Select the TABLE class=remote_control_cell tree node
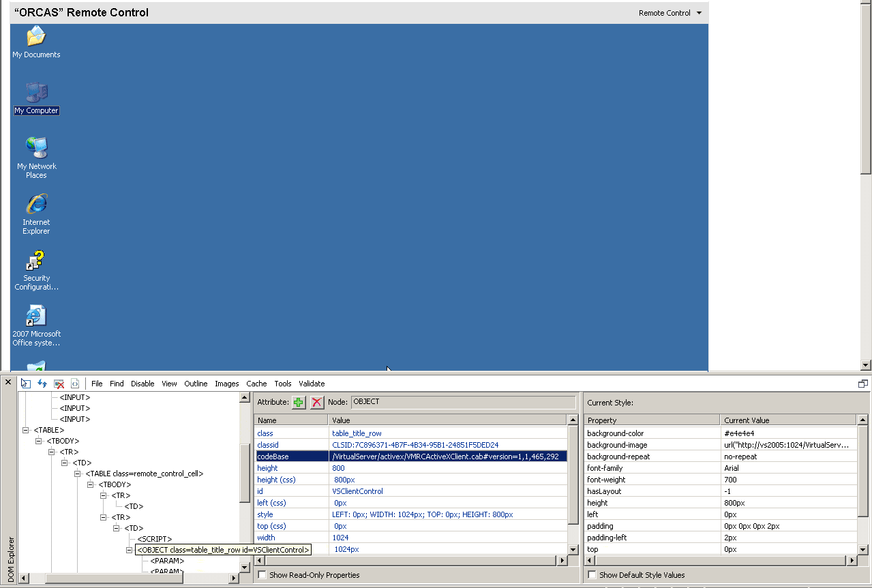The height and width of the screenshot is (588, 872). (x=145, y=474)
